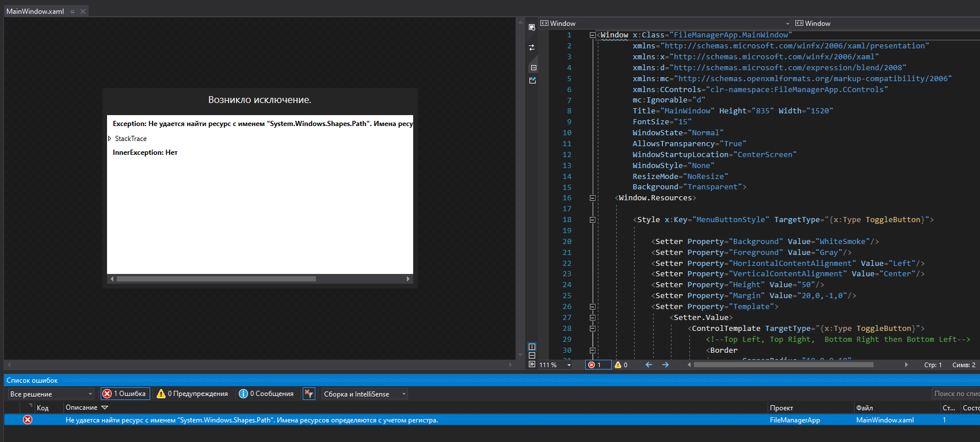Click the Возникло исключение heading
Screen dimensions: 980x442
[260, 100]
